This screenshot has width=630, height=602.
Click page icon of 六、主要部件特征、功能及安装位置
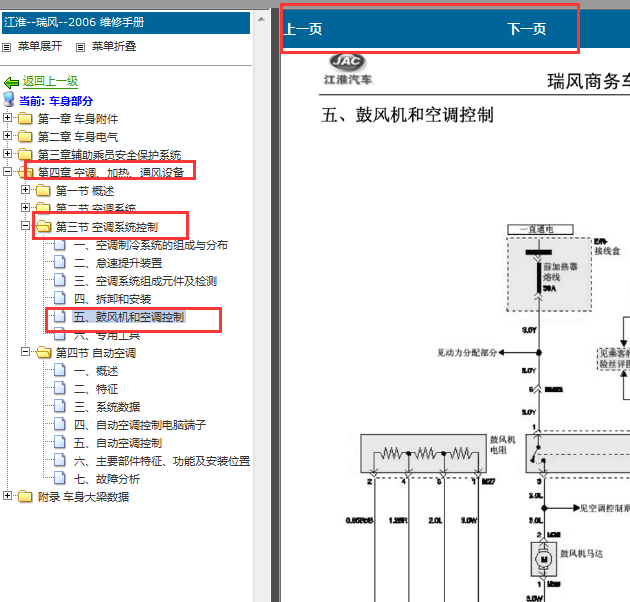point(60,461)
